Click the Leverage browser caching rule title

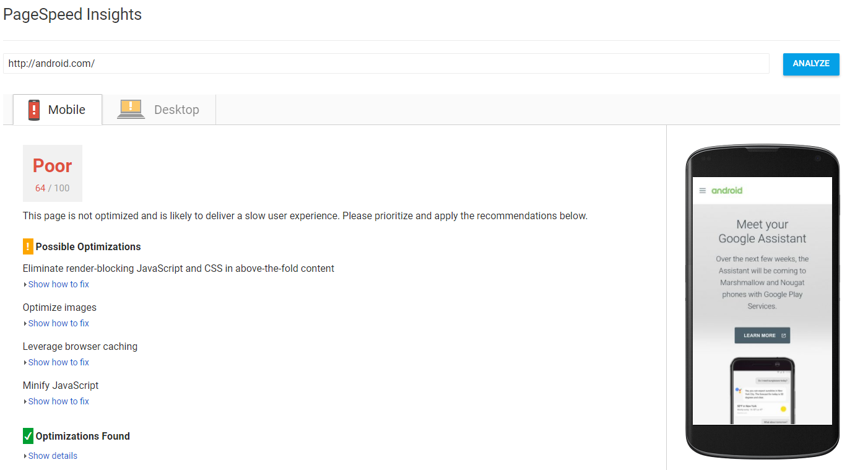80,346
